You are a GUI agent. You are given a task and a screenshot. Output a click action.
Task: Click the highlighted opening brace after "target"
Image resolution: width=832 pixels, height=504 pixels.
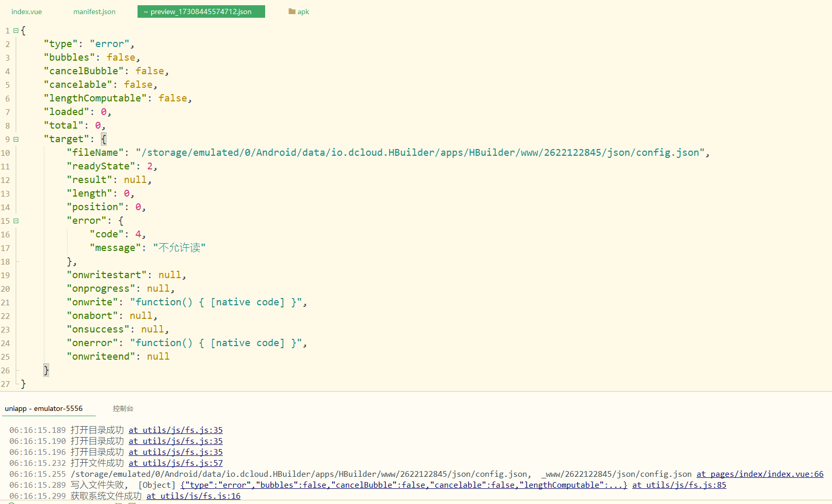click(104, 139)
